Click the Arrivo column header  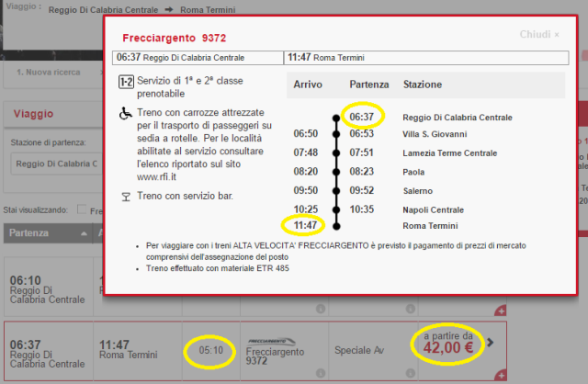coord(308,85)
